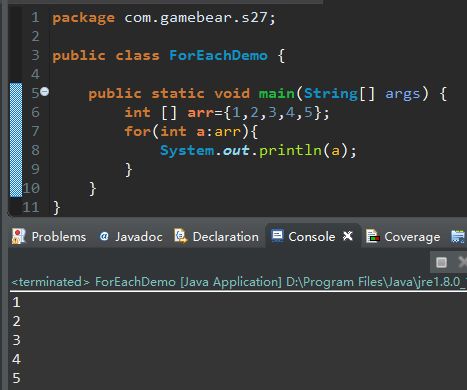Click the Declaration tab icon

click(x=181, y=236)
